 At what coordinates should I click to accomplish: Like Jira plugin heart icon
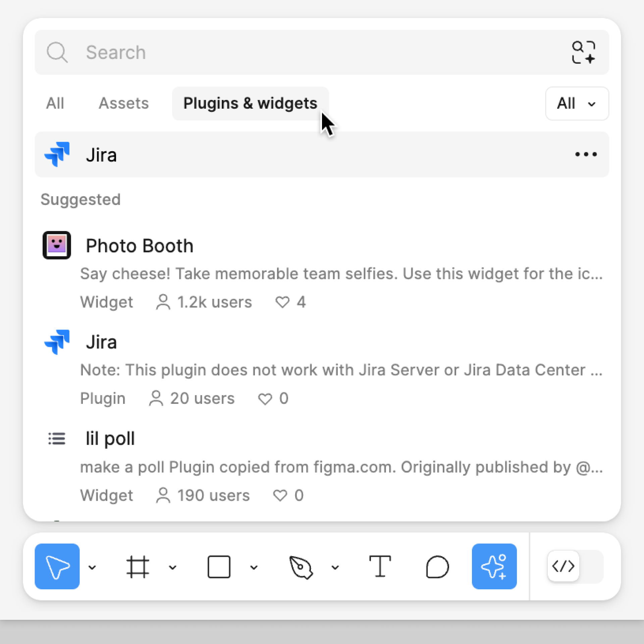pyautogui.click(x=265, y=398)
